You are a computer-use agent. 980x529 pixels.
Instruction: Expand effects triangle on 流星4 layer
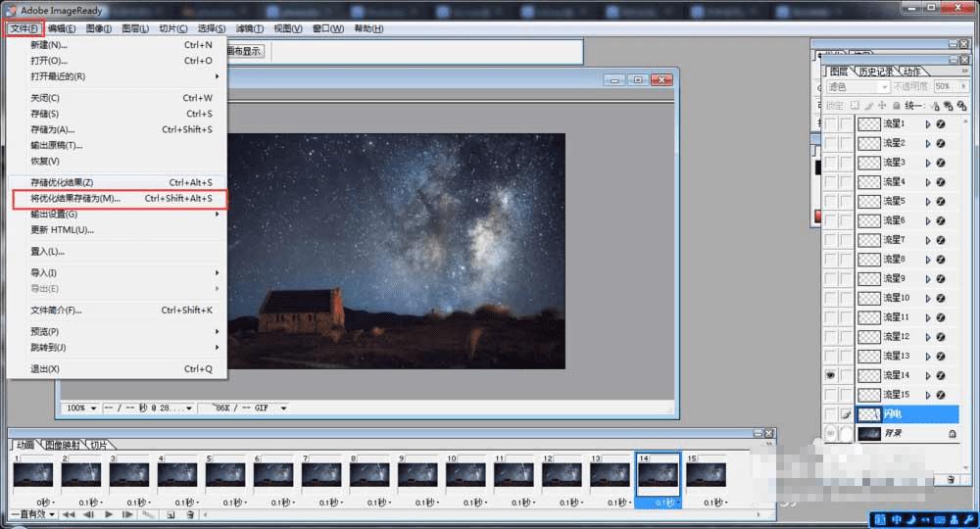tap(928, 182)
